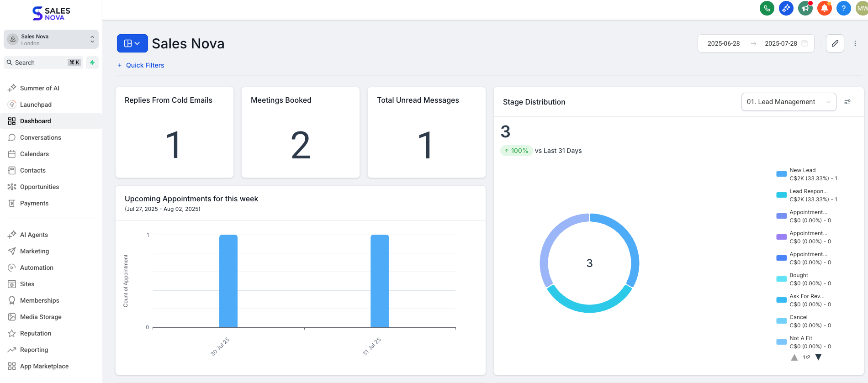The height and width of the screenshot is (383, 868).
Task: Click the Meetings Booked value 2
Action: click(x=301, y=145)
